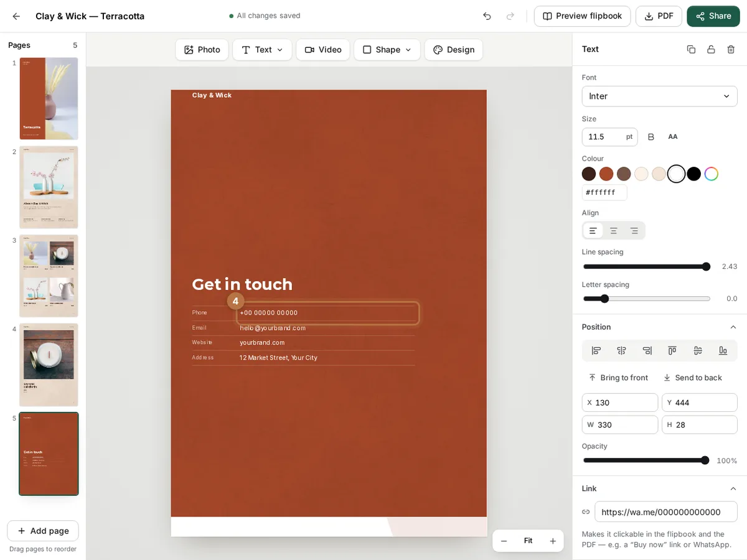
Task: Go back using the top-left arrow
Action: click(16, 16)
